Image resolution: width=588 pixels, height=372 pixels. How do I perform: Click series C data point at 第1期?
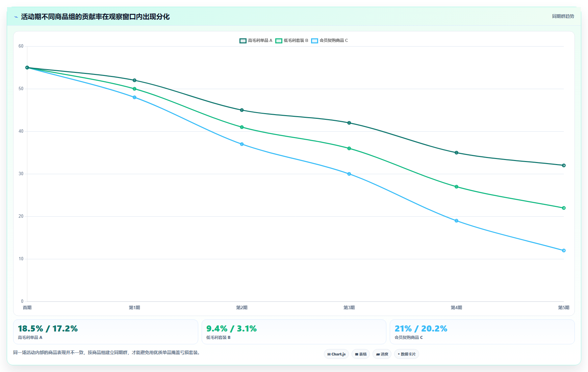134,97
